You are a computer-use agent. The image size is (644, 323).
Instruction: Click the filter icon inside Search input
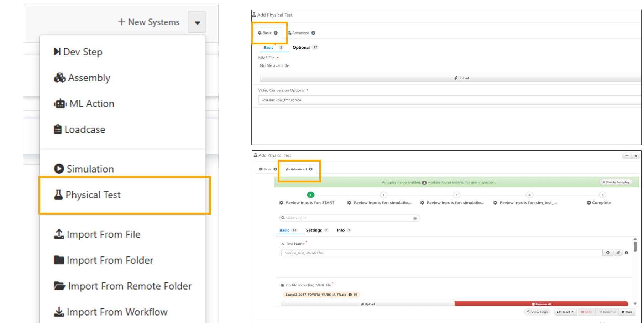point(415,218)
